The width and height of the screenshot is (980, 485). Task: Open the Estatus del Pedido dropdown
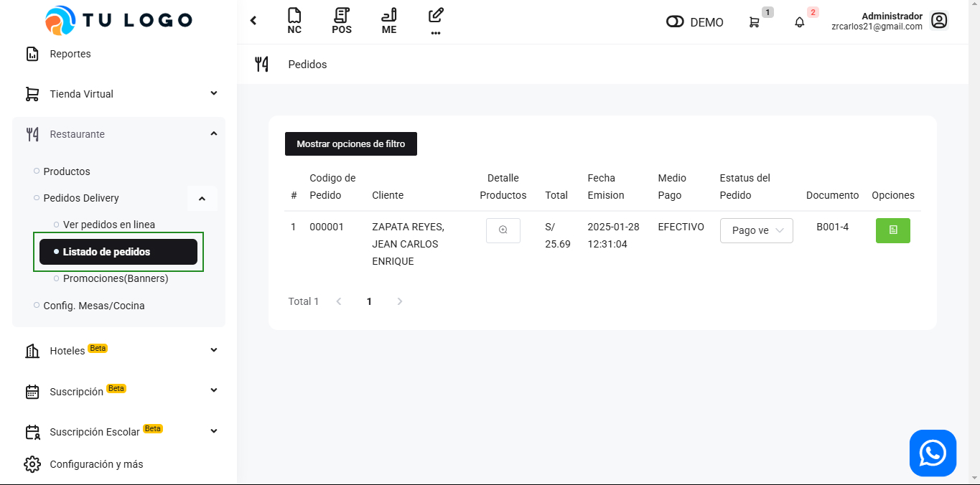tap(756, 230)
